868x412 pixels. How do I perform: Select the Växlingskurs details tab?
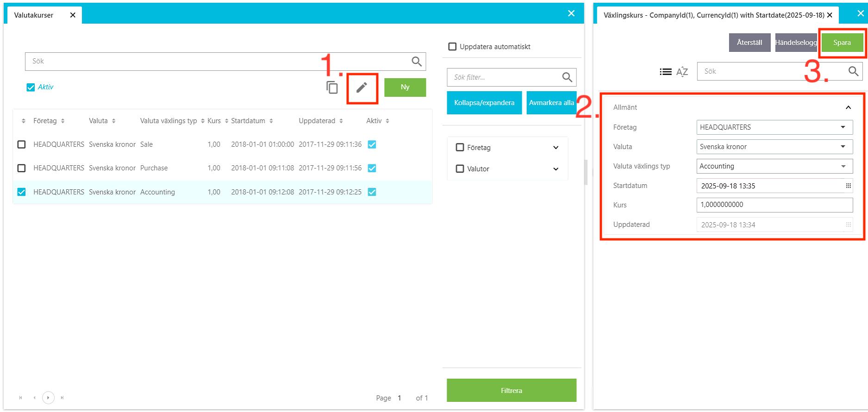pyautogui.click(x=713, y=15)
